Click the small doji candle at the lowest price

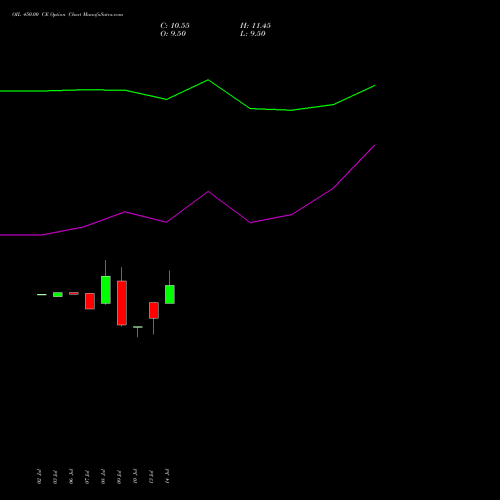click(x=138, y=327)
